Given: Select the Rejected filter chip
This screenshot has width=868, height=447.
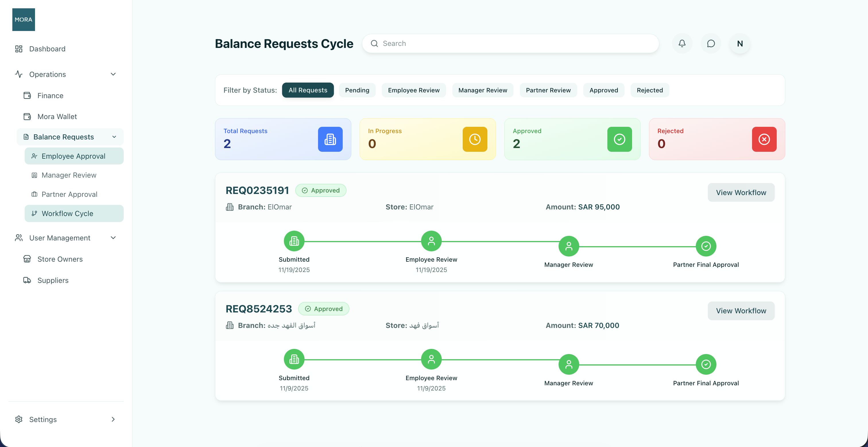Looking at the screenshot, I should pos(650,90).
